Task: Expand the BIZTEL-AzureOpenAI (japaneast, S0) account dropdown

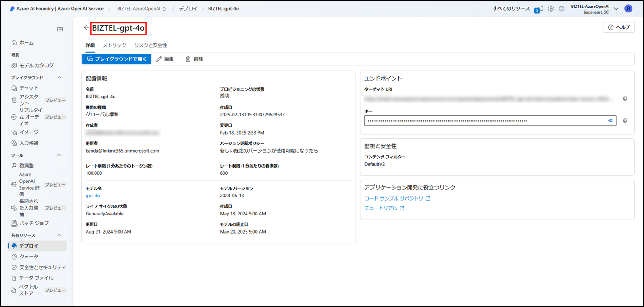Action: (616, 9)
